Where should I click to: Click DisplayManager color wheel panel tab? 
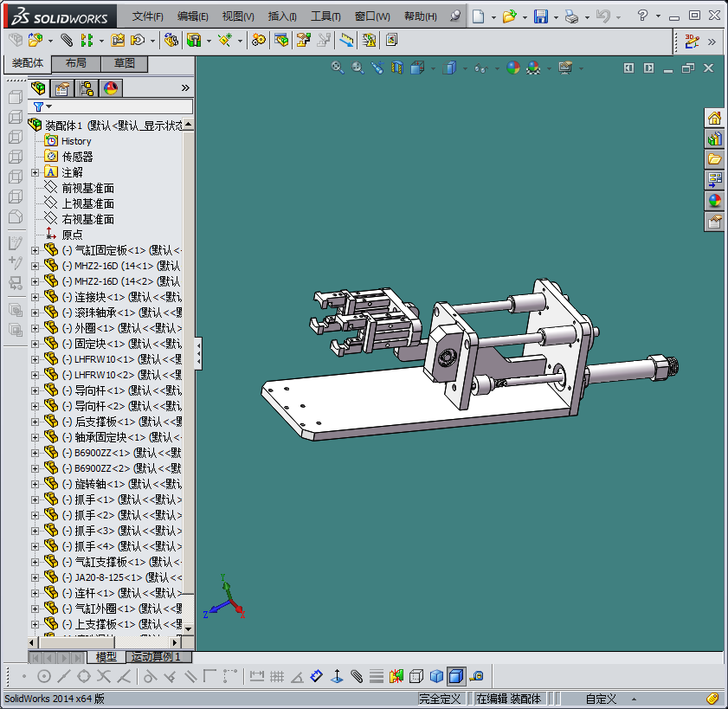click(x=111, y=88)
